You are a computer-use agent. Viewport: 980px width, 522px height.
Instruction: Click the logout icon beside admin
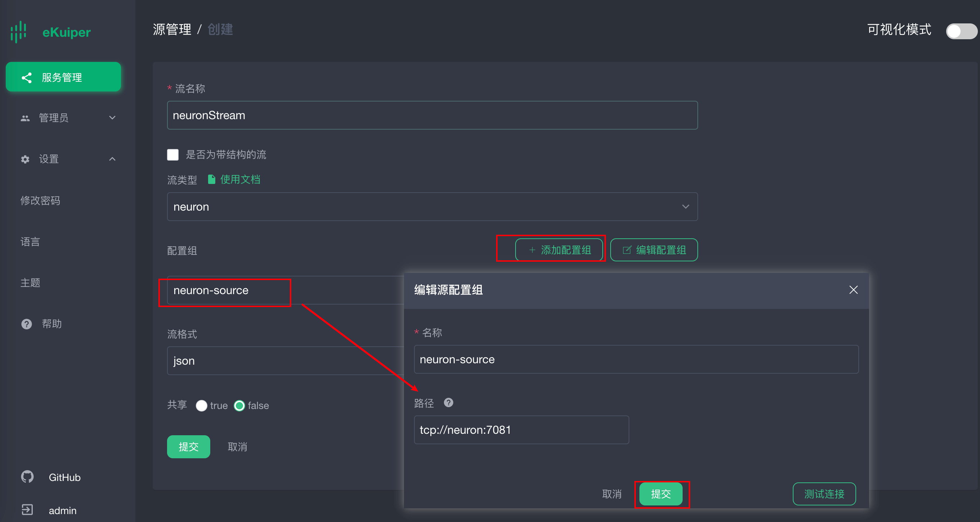(x=27, y=509)
